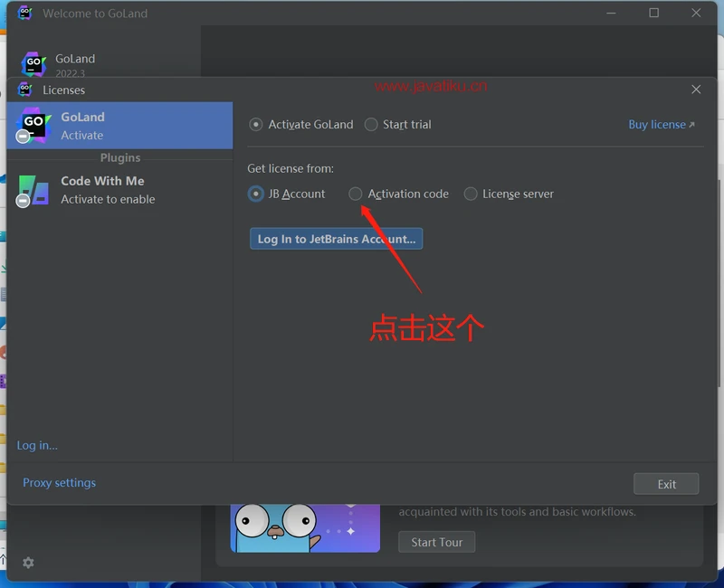Click the Log in... link
Viewport: 724px width, 588px height.
(x=37, y=445)
